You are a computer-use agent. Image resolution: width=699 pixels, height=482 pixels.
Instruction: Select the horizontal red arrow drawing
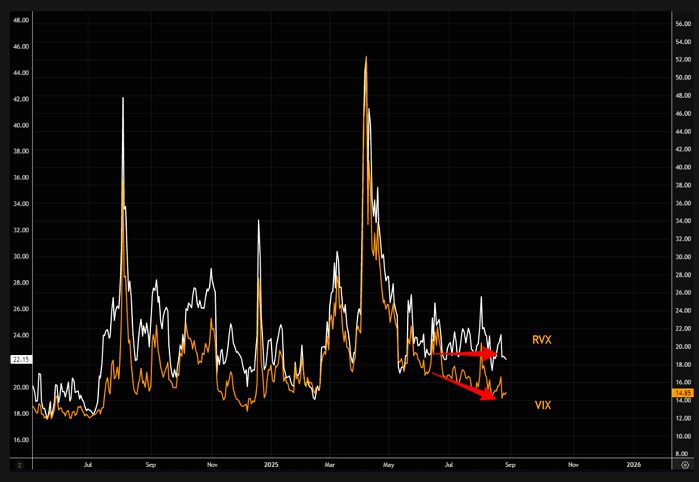tap(465, 353)
